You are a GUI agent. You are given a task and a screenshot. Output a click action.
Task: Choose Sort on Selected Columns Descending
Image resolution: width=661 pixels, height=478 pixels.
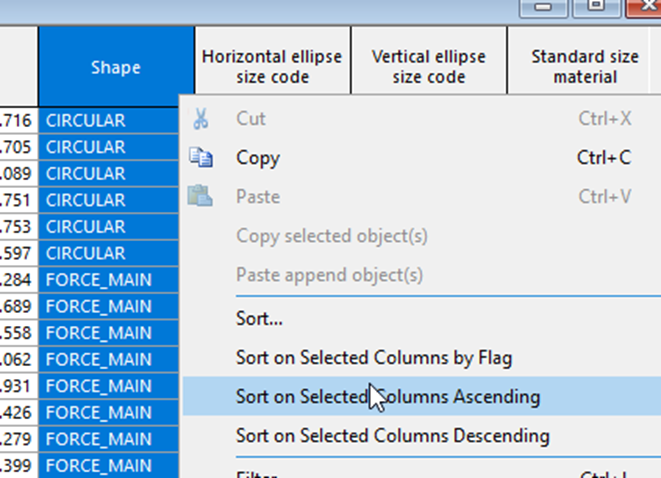coord(422,435)
